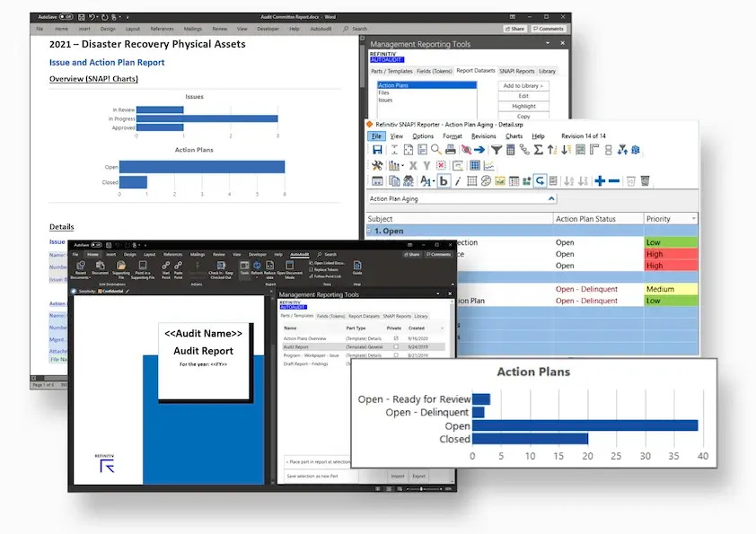Click the Export button in dark Word pane

coord(418,477)
